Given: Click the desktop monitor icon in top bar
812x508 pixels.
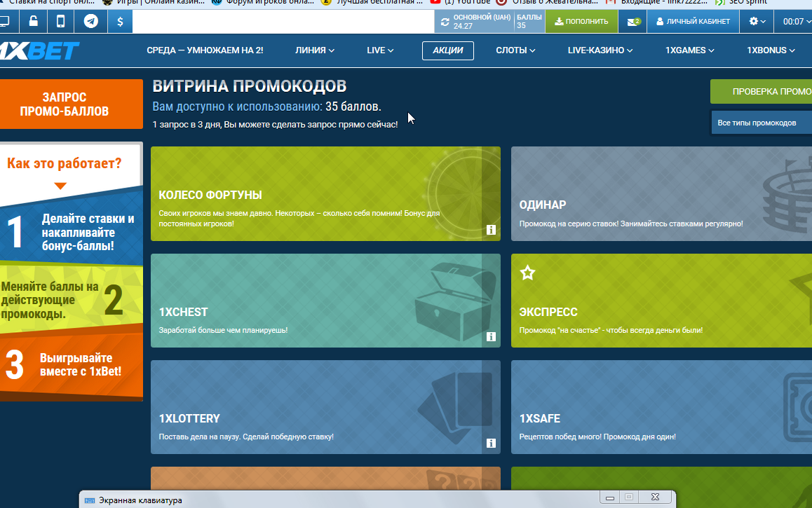Looking at the screenshot, I should (5, 21).
